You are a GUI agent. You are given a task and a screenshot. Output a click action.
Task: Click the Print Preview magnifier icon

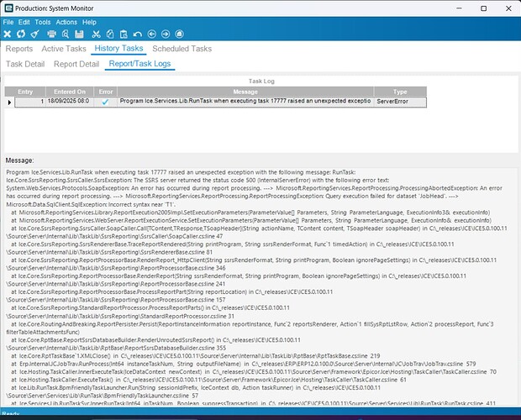pyautogui.click(x=66, y=34)
